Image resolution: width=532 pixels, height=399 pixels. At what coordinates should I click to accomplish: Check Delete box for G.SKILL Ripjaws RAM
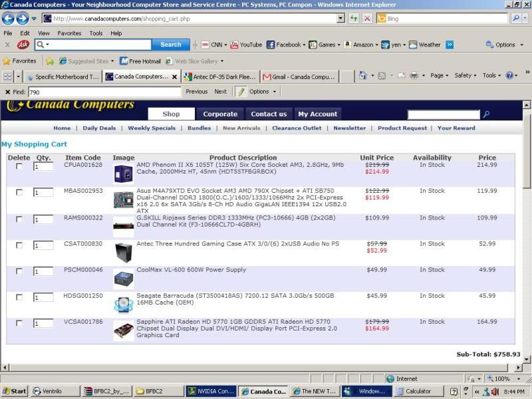tap(19, 219)
